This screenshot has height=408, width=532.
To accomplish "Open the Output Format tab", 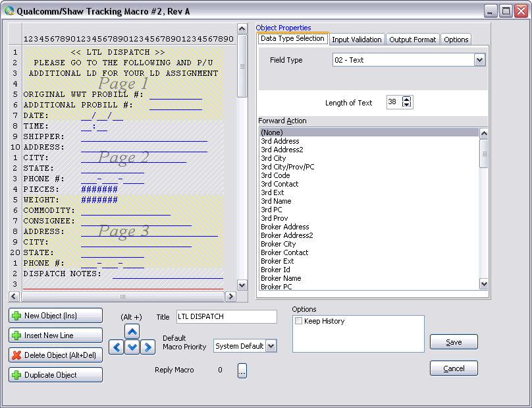I will pos(412,40).
